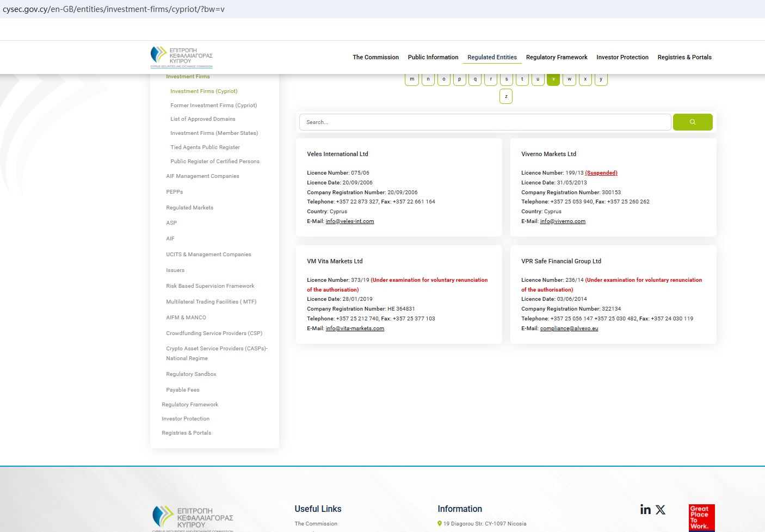Go to Former Investment Firms (Cypriot)
The image size is (765, 532).
[x=213, y=106]
